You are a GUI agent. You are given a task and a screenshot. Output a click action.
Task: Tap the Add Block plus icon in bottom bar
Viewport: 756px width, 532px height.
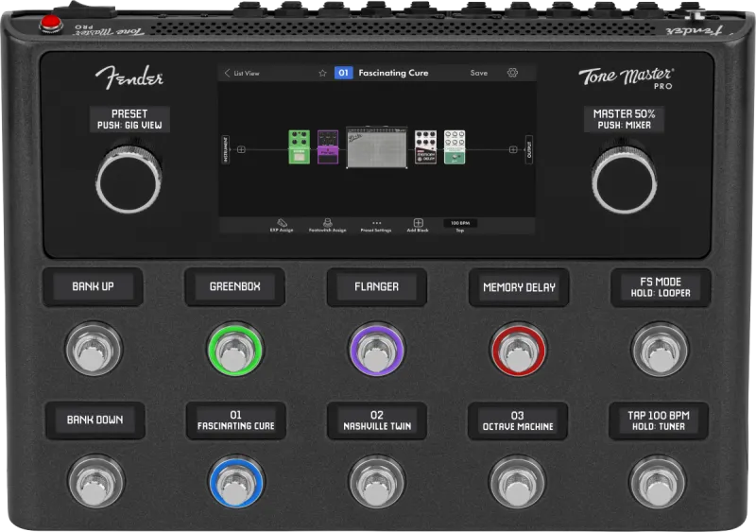tap(418, 225)
